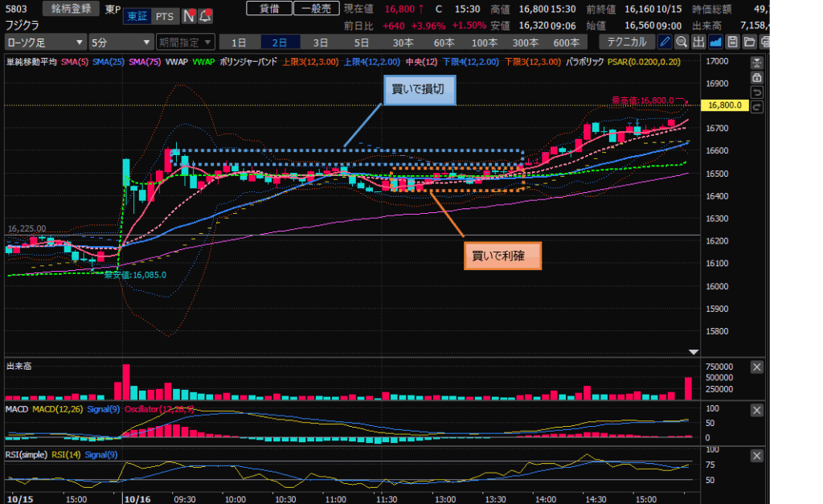This screenshot has height=504, width=823.
Task: Click the alert bell icon
Action: pos(205,15)
